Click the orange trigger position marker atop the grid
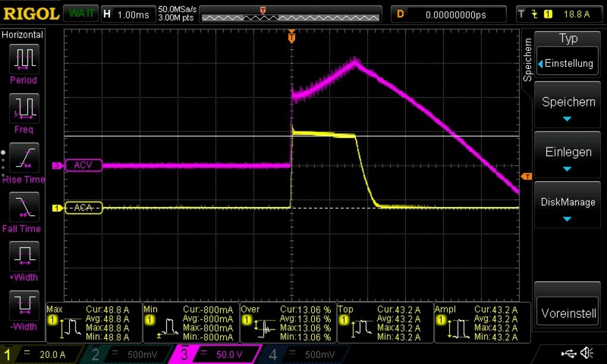The width and height of the screenshot is (607, 364). [292, 37]
